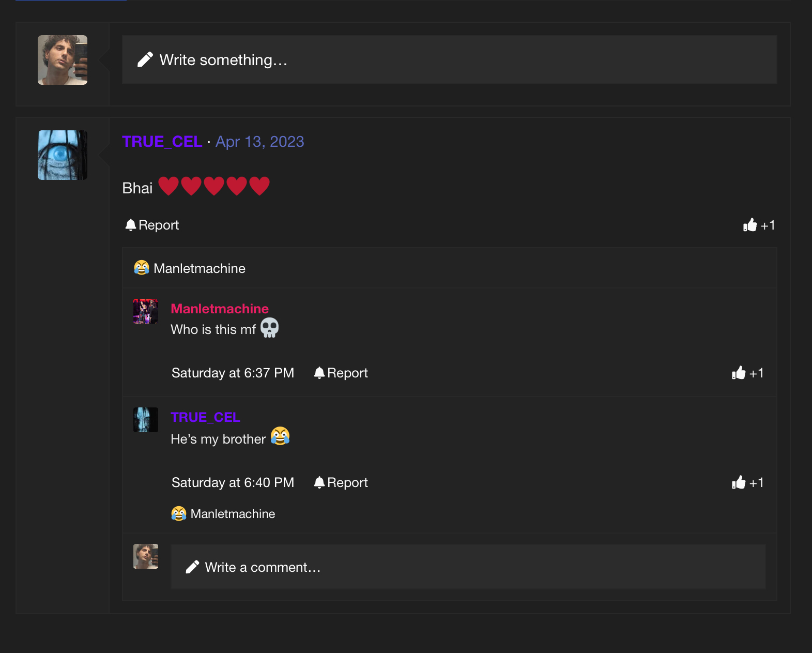Click laughing reaction under TRUE_CEL's reply
The height and width of the screenshot is (653, 812).
(179, 513)
